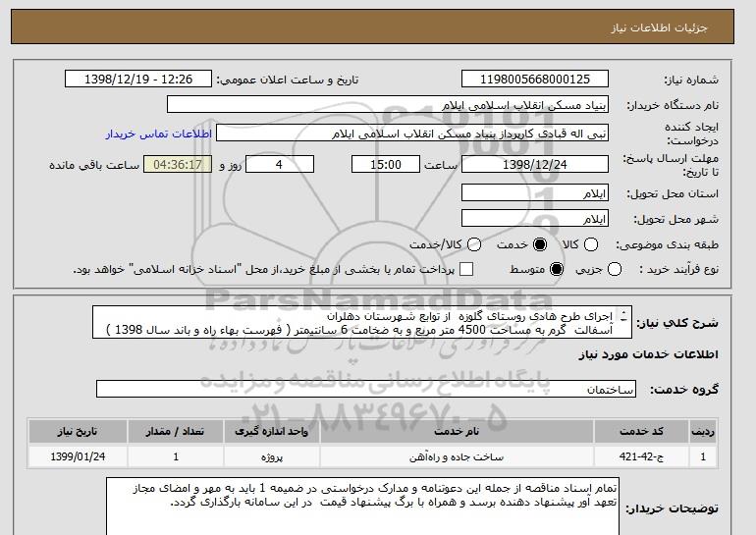Viewport: 756px width, 535px height.
Task: Select the کالا/خدمت radio button
Action: click(474, 244)
